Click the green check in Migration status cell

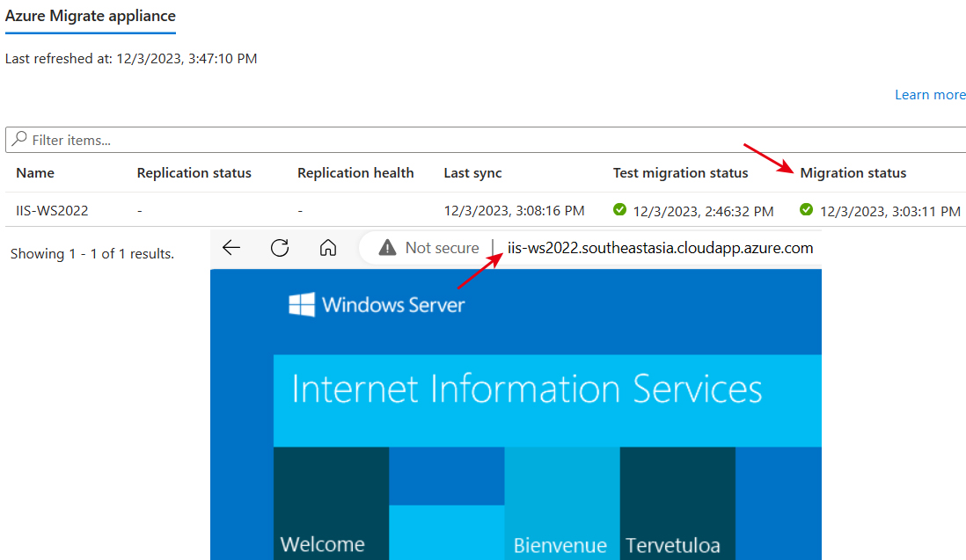[806, 210]
